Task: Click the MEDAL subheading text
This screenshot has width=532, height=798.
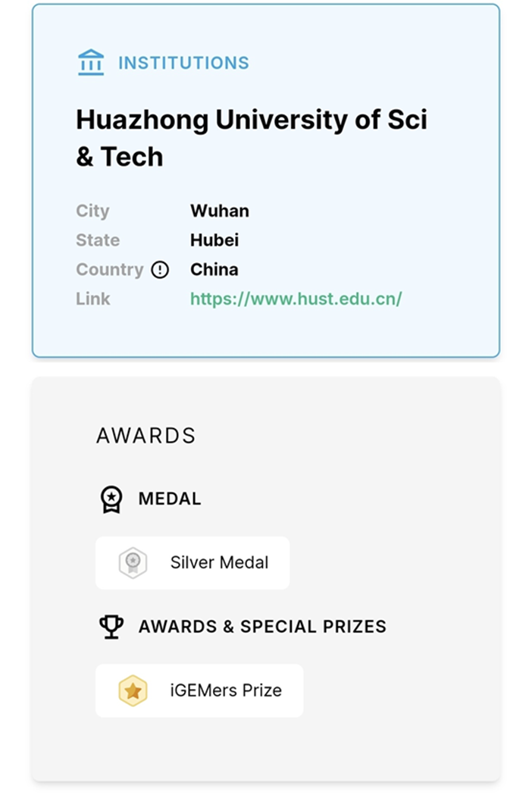Action: click(170, 499)
